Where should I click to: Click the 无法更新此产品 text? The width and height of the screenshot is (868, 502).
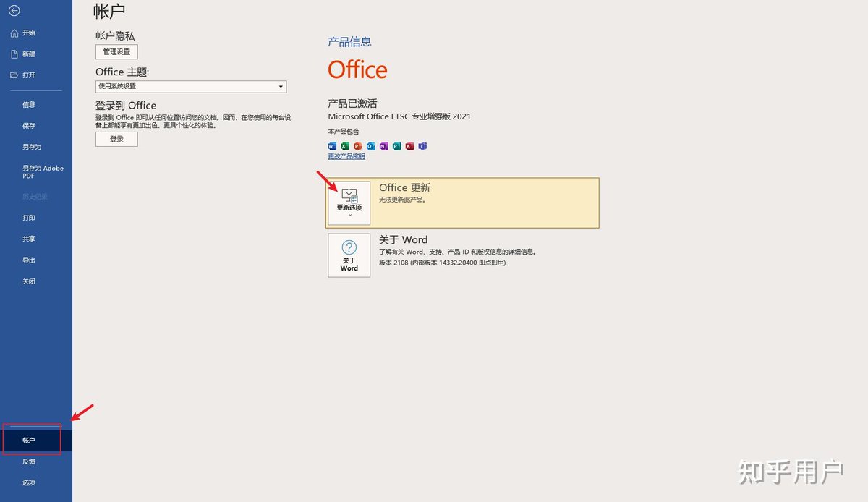pos(402,200)
